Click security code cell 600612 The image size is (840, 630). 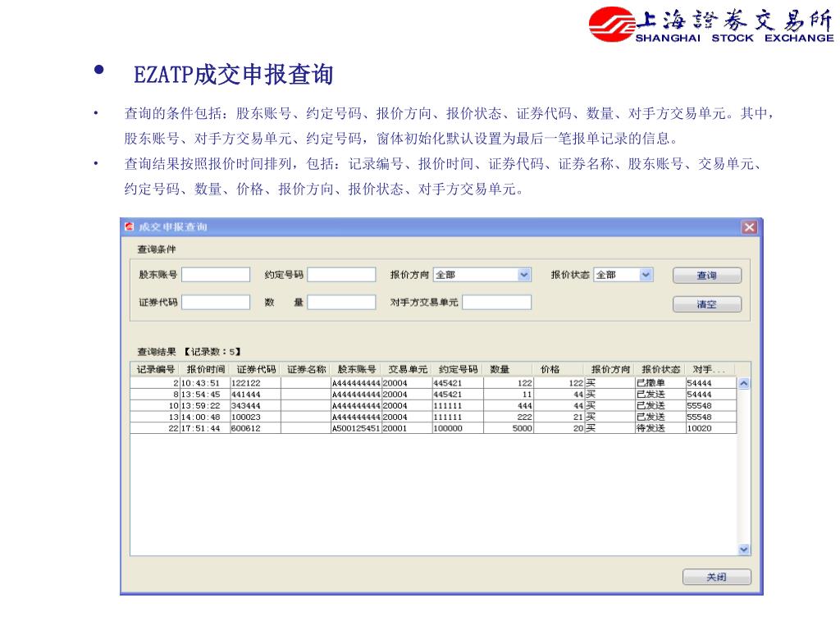click(x=256, y=428)
